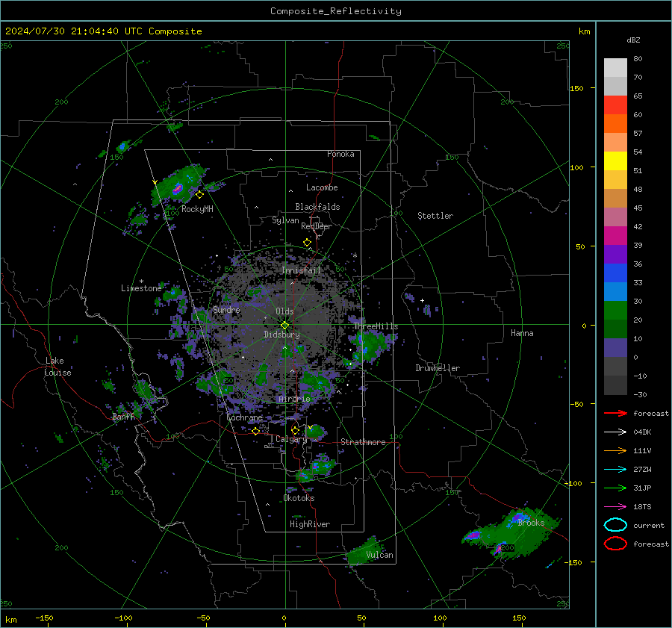Viewport: 672px width, 628px height.
Task: Click the 27ZW legend label
Action: (x=642, y=470)
